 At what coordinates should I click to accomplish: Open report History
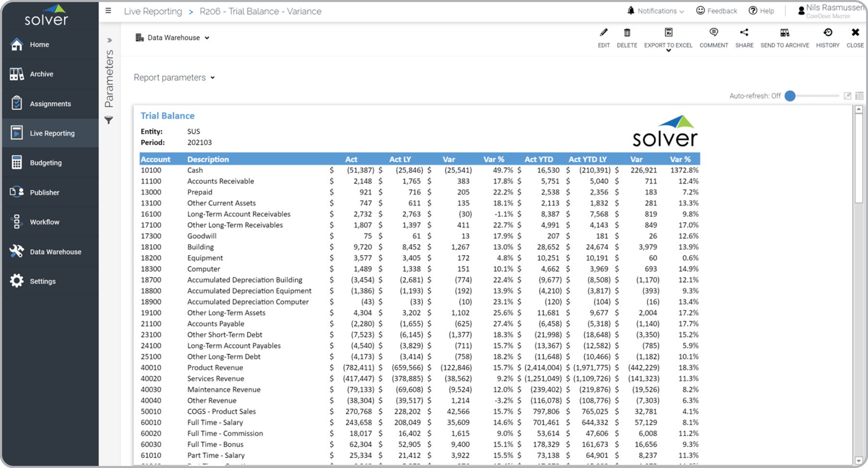(x=827, y=33)
